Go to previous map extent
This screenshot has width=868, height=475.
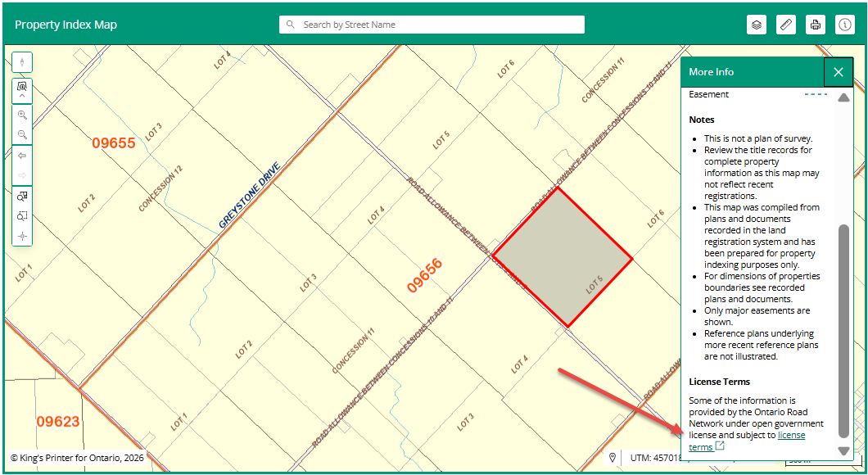(x=22, y=156)
